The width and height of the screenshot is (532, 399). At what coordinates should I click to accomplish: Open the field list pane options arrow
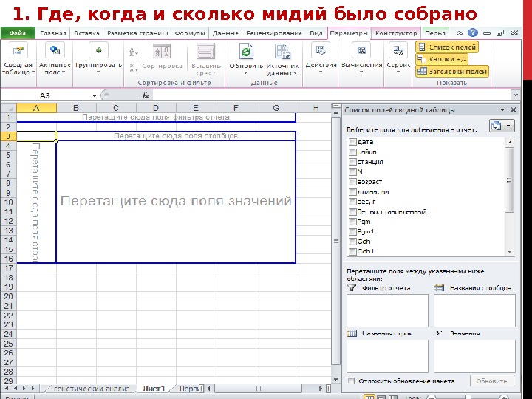coord(502,109)
